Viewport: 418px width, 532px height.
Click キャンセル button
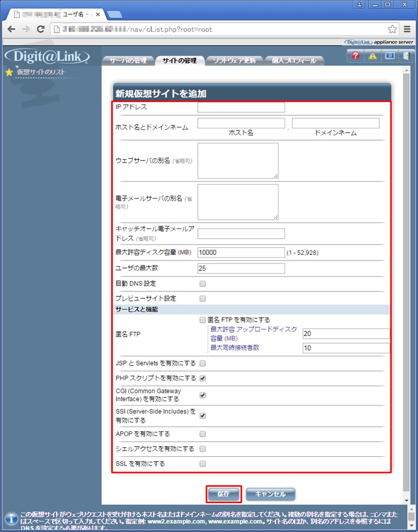[x=270, y=494]
